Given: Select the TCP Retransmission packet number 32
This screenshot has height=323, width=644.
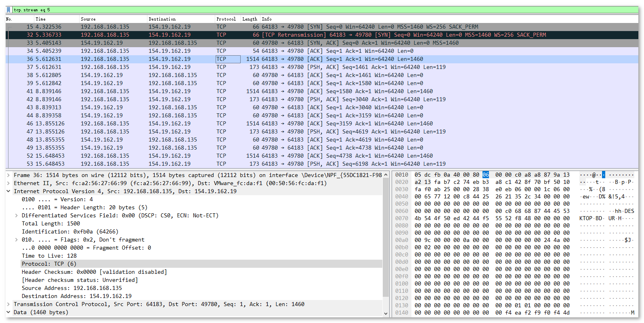Looking at the screenshot, I should coord(283,35).
